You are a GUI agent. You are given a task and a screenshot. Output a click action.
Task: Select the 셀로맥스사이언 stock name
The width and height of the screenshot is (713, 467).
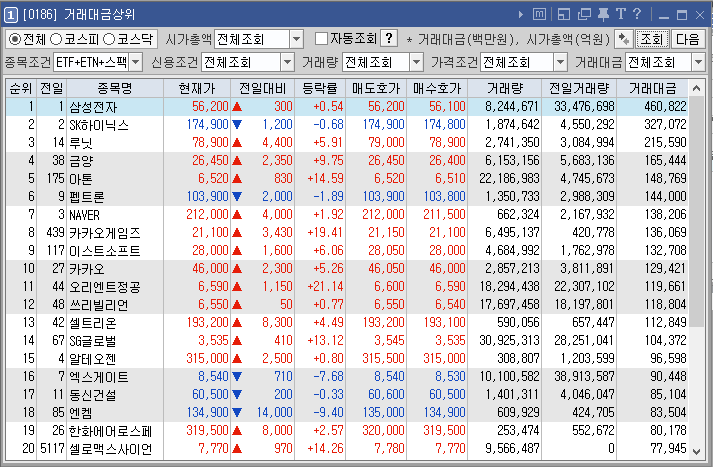(x=110, y=449)
